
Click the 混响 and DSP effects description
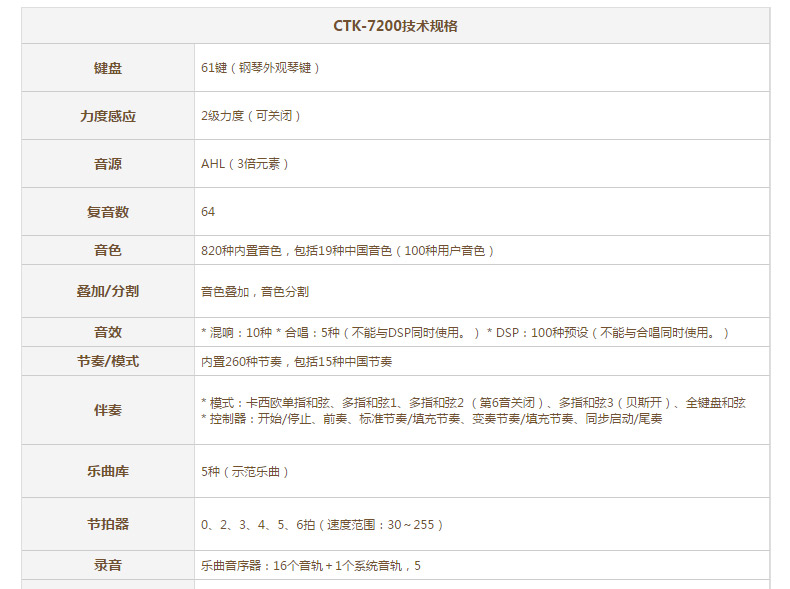click(x=465, y=333)
